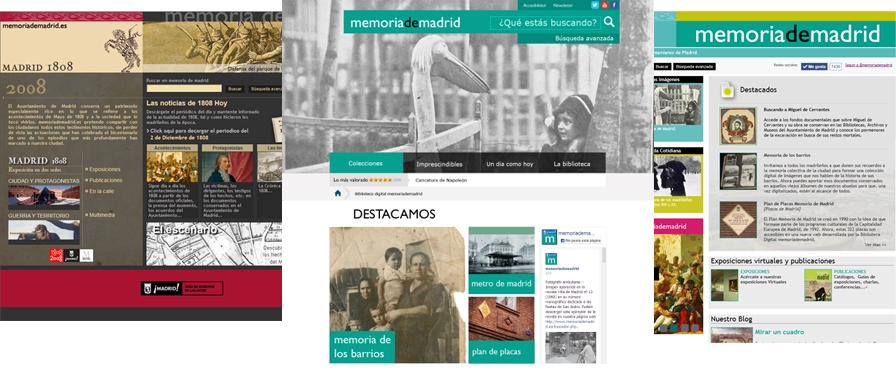The height and width of the screenshot is (371, 896).
Task: Open the Protagonistas portrait card
Action: pos(227,167)
